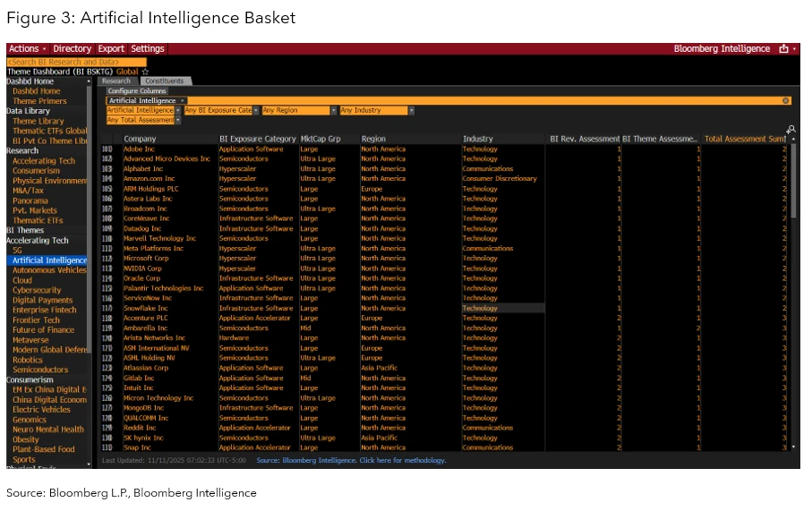Switch to the Research tab
This screenshot has width=812, height=511.
pos(116,81)
